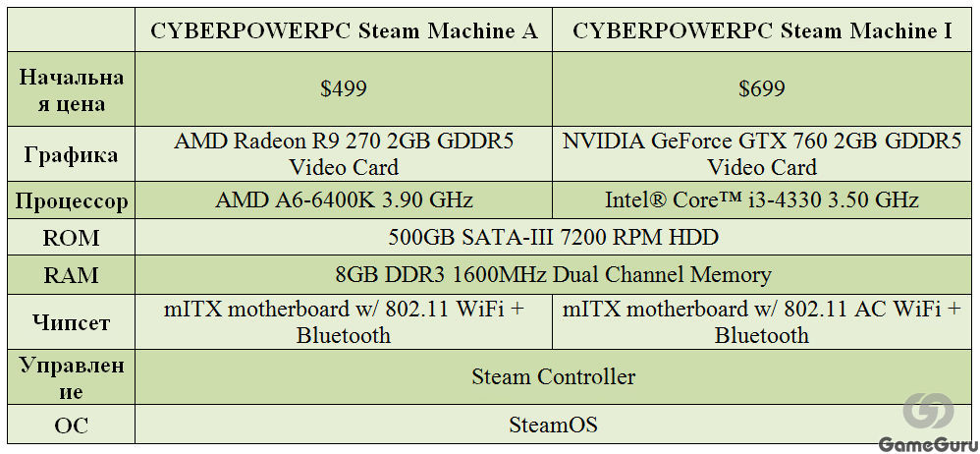Click the GameGuru logo watermark
The height and width of the screenshot is (454, 980).
tap(928, 413)
